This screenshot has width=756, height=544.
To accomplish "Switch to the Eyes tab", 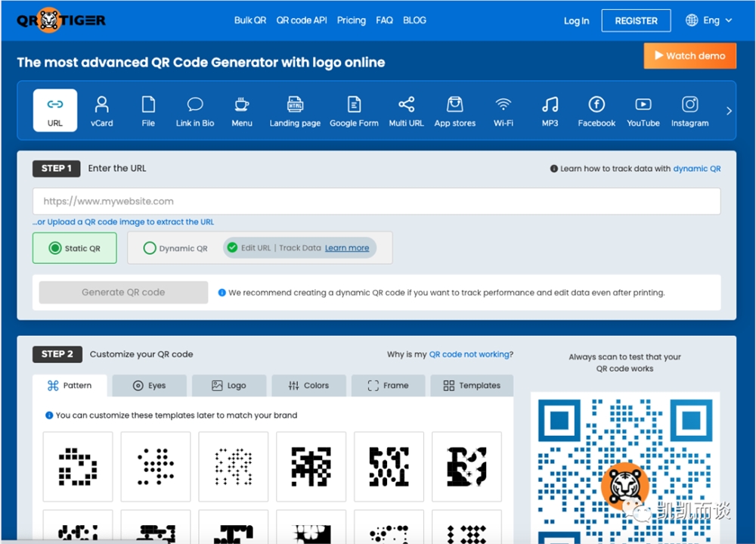I will 150,385.
